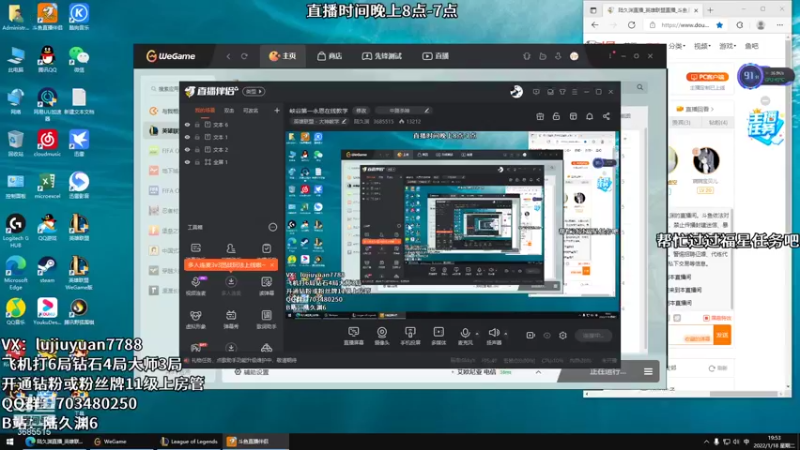Open League of Legends from the taskbar
The height and width of the screenshot is (450, 800).
188,441
